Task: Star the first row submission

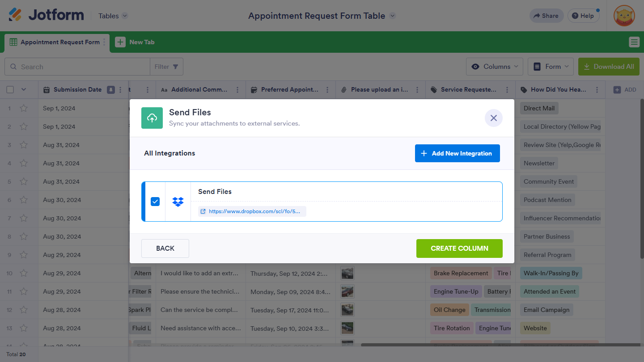Action: pos(24,108)
